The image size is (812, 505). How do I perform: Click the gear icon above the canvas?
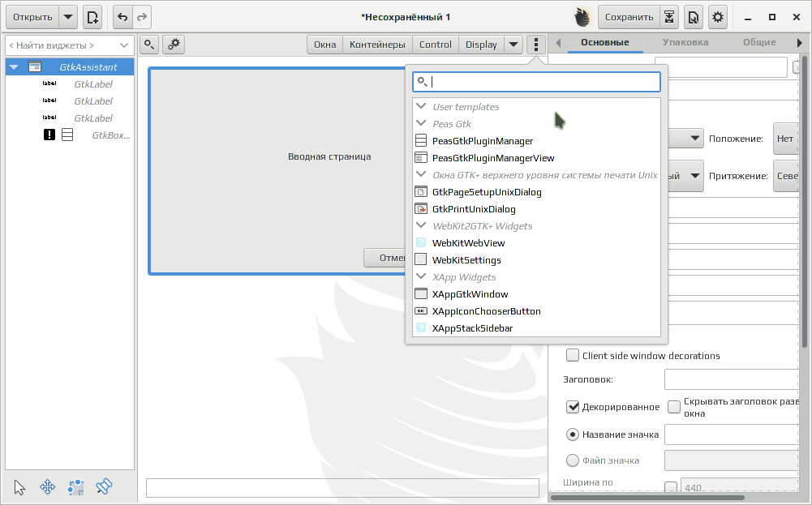(x=174, y=45)
